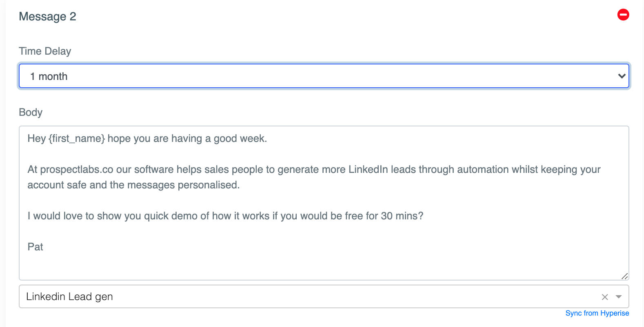The width and height of the screenshot is (644, 327).
Task: Place cursor on the signature Pat
Action: point(36,247)
